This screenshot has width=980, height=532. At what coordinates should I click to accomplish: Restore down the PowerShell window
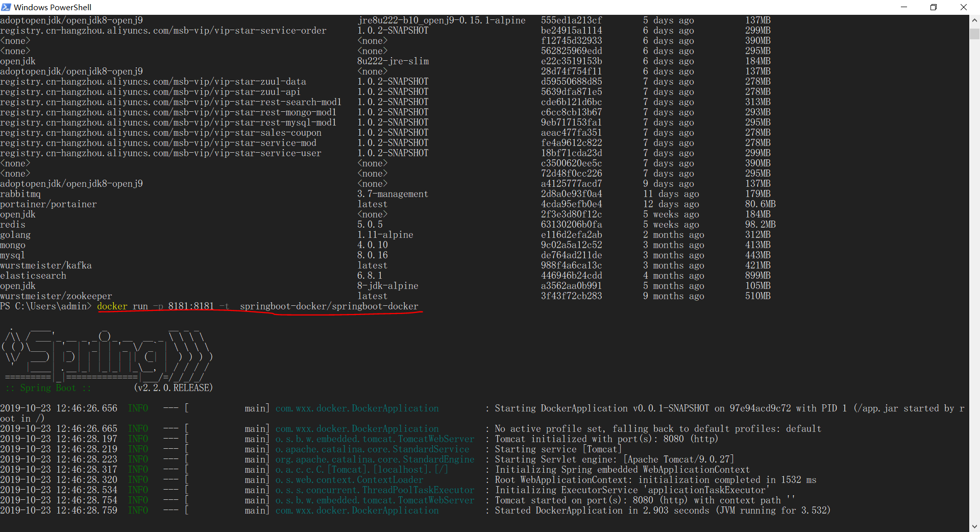click(x=934, y=7)
